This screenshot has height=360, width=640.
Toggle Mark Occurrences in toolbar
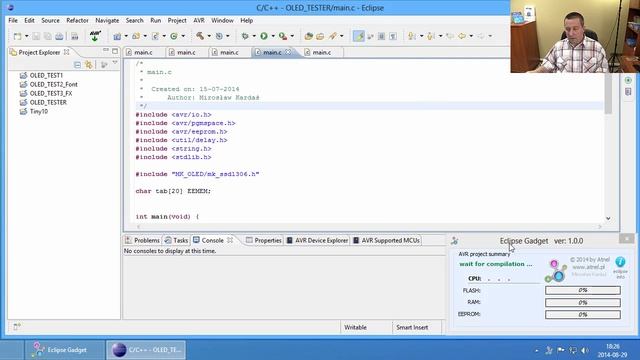click(358, 36)
